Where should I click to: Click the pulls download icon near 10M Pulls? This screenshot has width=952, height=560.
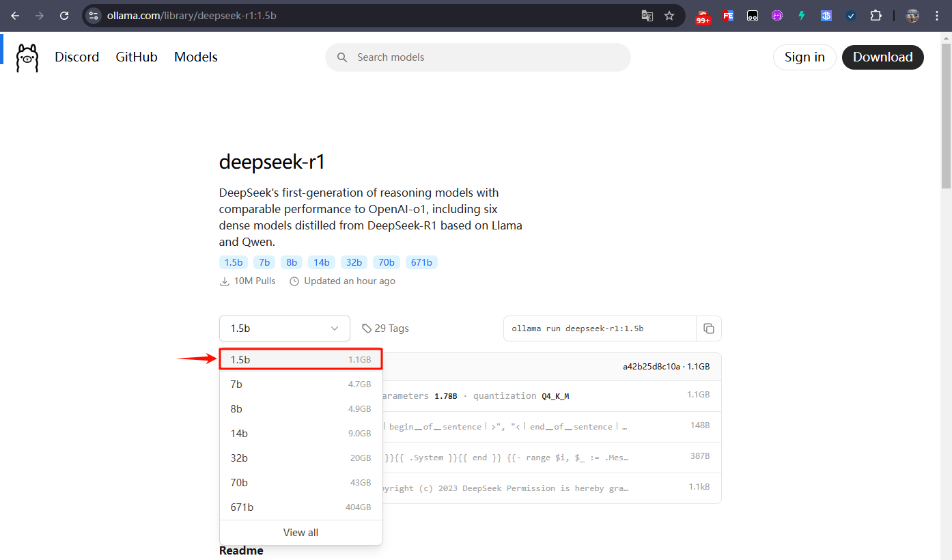[225, 281]
